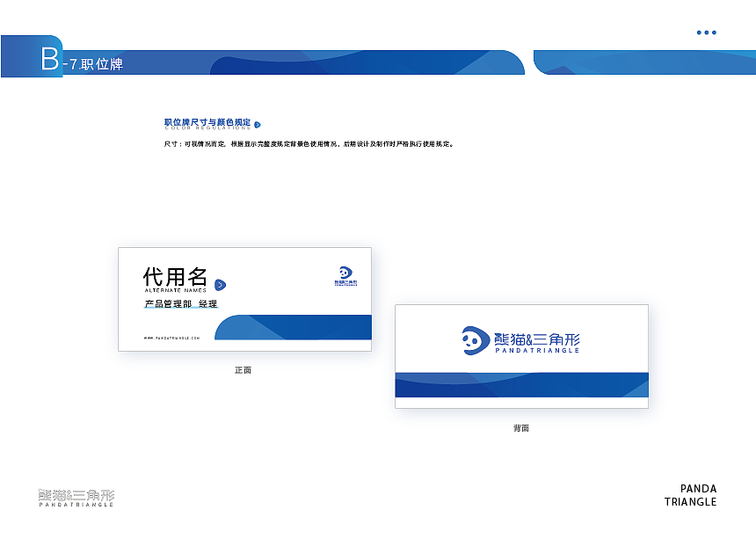This screenshot has height=539, width=756.
Task: Select the B-7 职位牌 section title
Action: click(84, 64)
